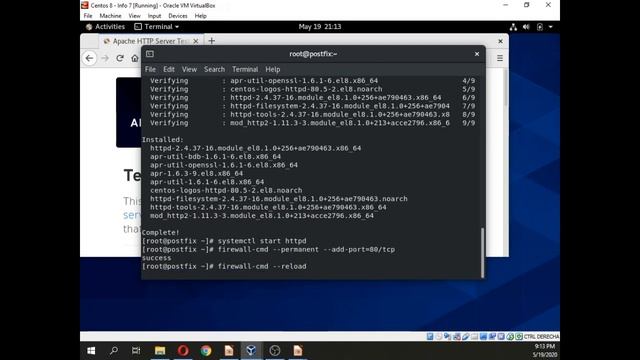Go forward in the Firefox browser
This screenshot has width=640, height=360.
click(105, 58)
